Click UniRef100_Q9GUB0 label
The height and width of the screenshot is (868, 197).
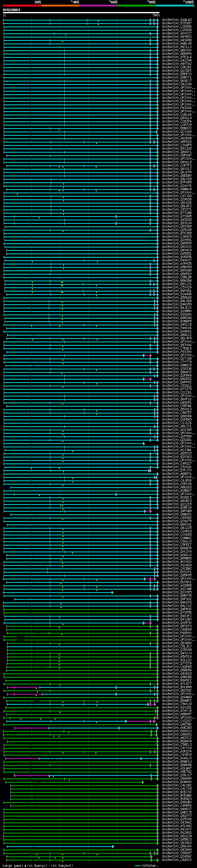point(177,802)
